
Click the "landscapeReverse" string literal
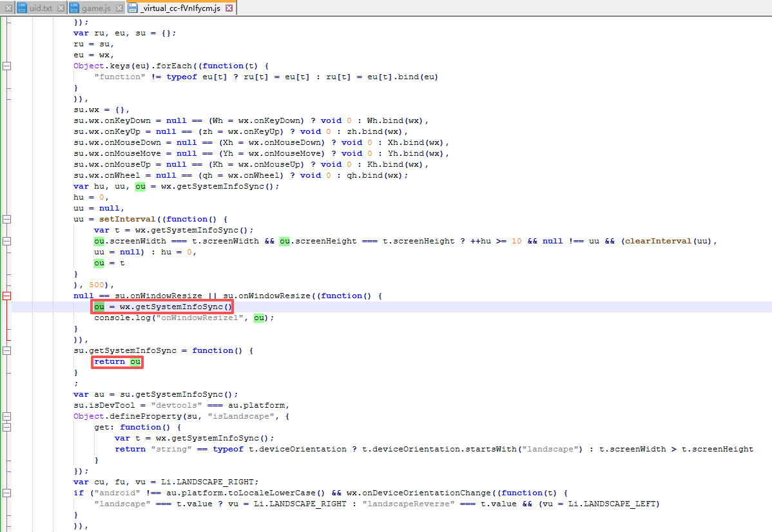click(x=409, y=504)
